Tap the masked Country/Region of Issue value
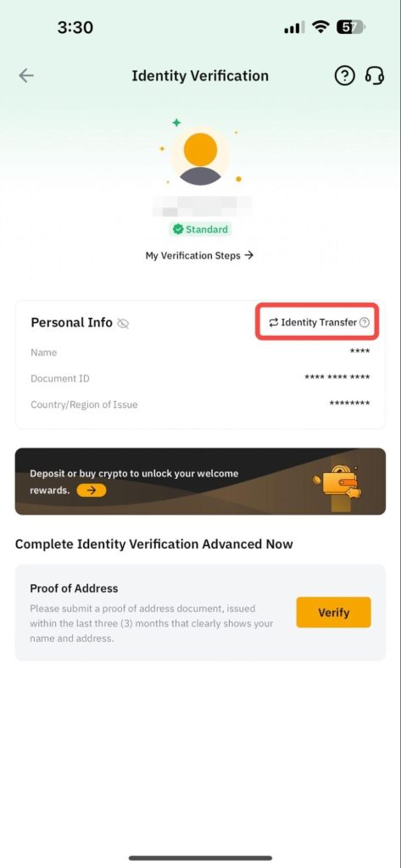Screen dimensions: 401x868 [349, 404]
